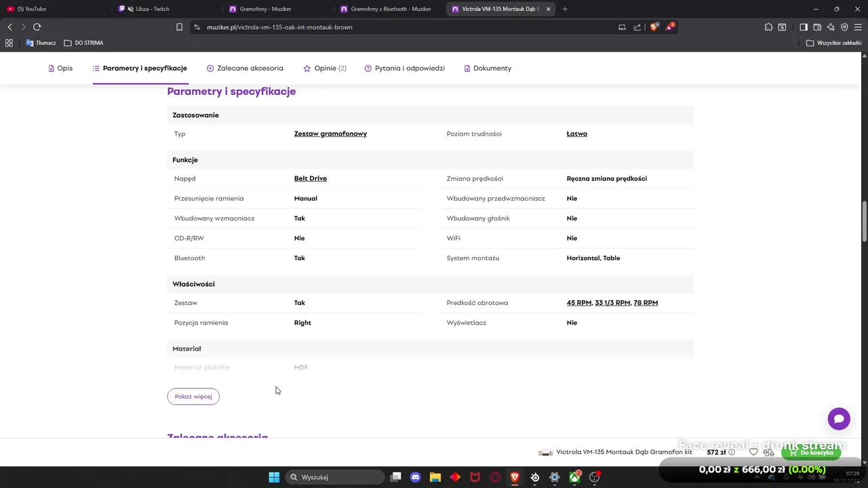Click the 45 RPM link
The image size is (868, 488).
click(579, 303)
